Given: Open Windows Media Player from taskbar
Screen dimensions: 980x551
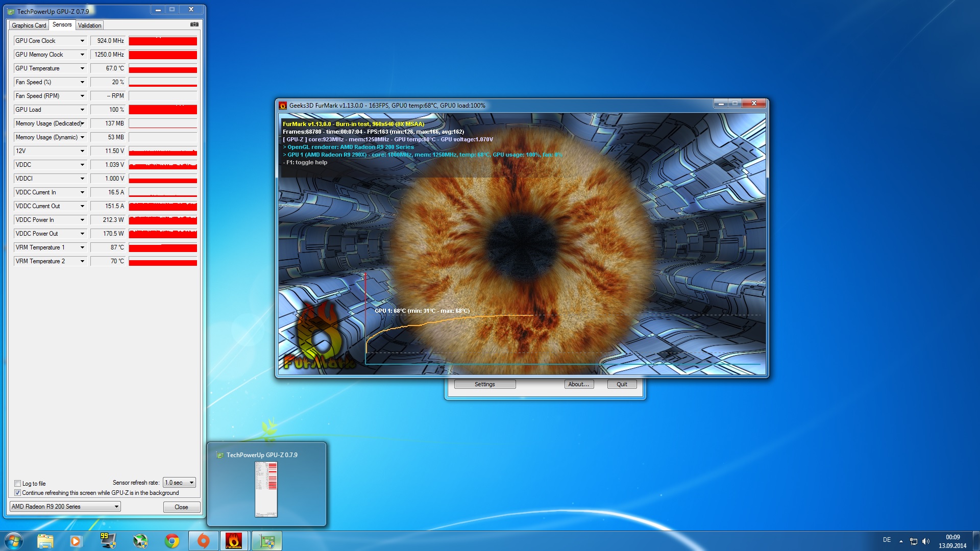Looking at the screenshot, I should pos(76,541).
